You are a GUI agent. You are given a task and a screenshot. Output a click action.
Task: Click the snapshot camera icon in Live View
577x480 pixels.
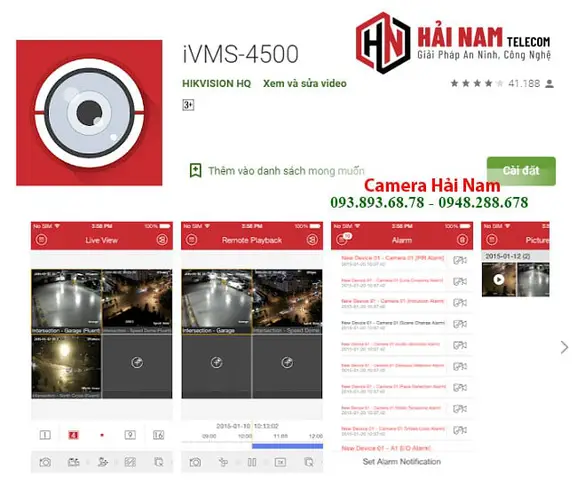point(45,462)
